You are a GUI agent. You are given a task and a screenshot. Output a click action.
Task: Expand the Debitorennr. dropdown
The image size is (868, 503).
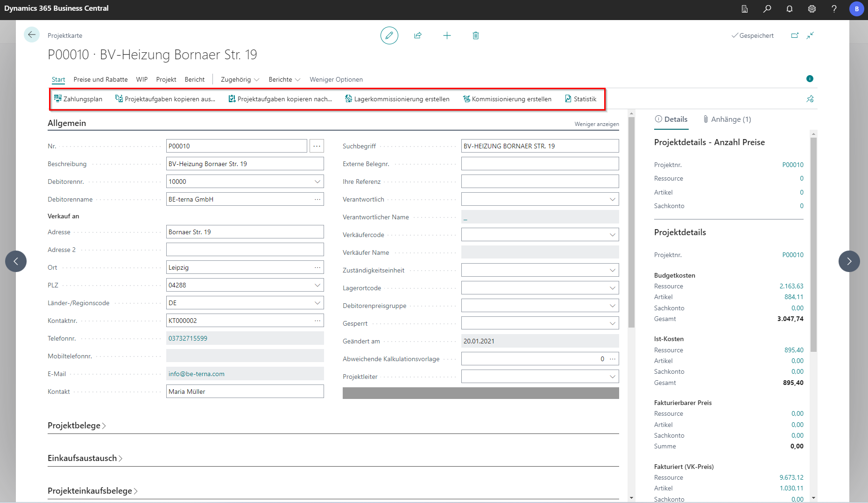[318, 182]
